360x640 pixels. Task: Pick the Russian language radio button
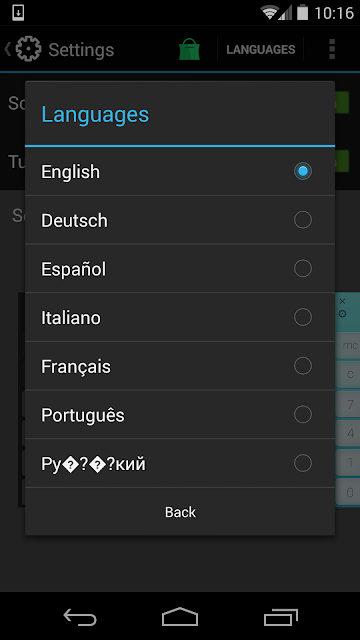point(302,463)
